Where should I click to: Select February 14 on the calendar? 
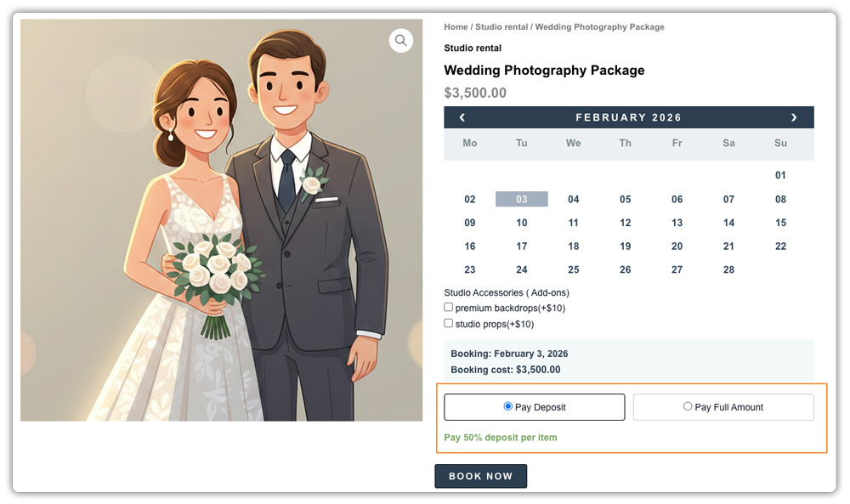pos(728,223)
